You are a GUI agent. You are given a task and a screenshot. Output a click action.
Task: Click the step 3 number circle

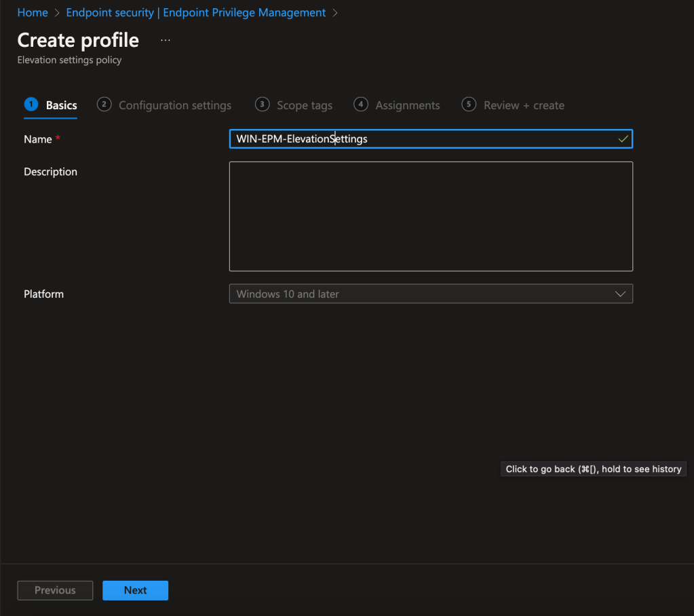pyautogui.click(x=262, y=104)
